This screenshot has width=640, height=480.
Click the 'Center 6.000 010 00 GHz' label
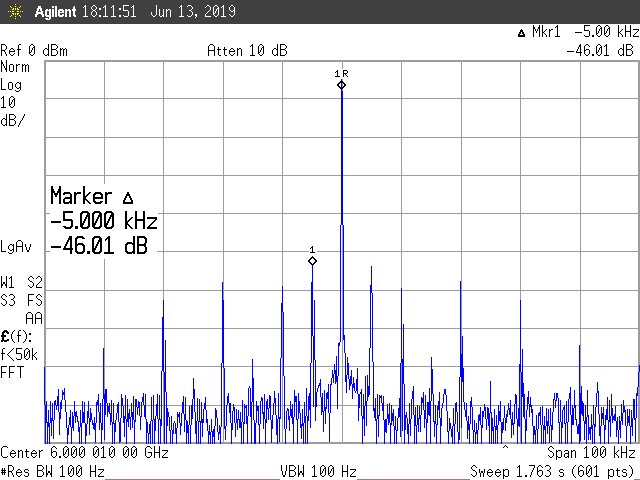84,453
